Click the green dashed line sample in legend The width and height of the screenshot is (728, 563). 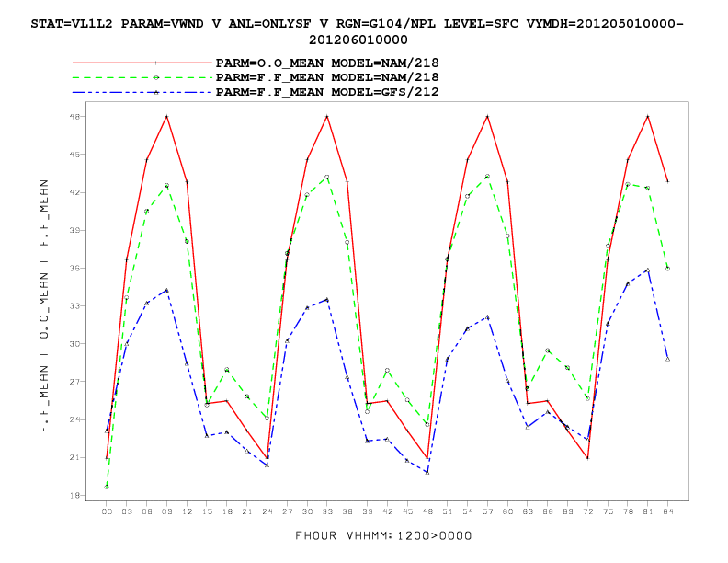click(x=142, y=77)
